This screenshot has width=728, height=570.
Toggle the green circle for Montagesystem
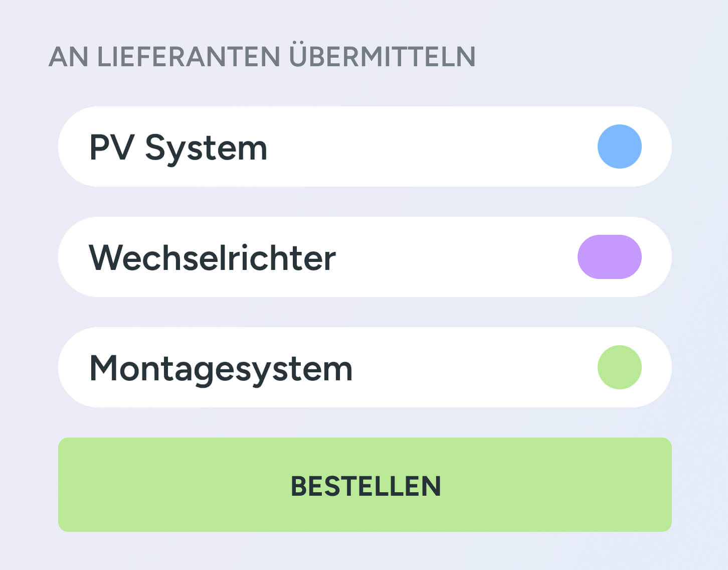(x=619, y=367)
